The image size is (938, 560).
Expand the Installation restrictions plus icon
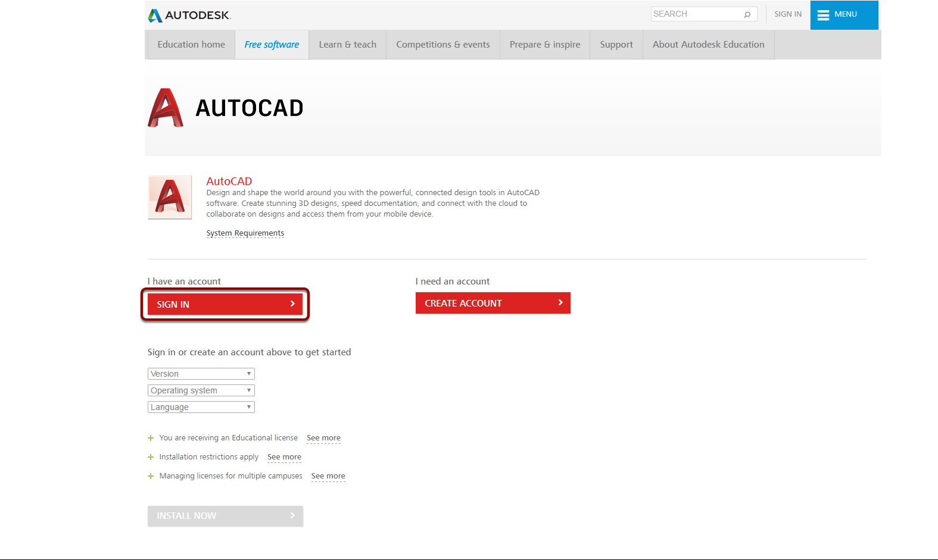pyautogui.click(x=151, y=457)
